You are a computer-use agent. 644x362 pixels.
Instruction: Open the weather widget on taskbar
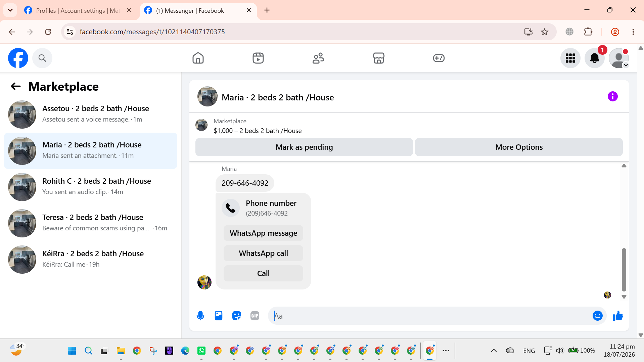pyautogui.click(x=17, y=350)
